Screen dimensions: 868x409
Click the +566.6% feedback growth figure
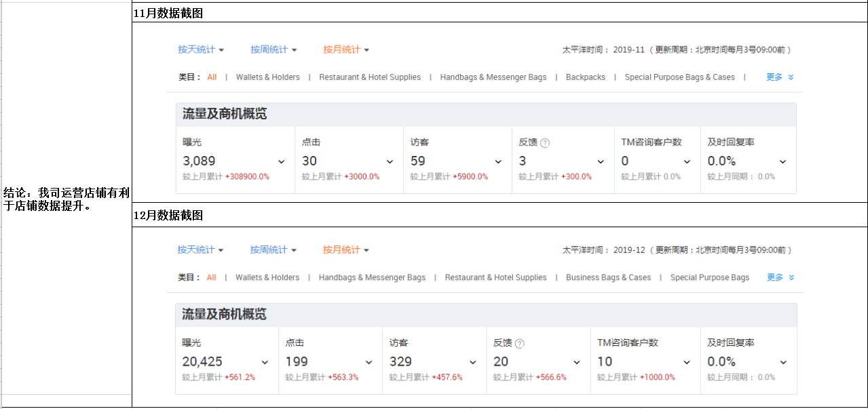coord(551,377)
